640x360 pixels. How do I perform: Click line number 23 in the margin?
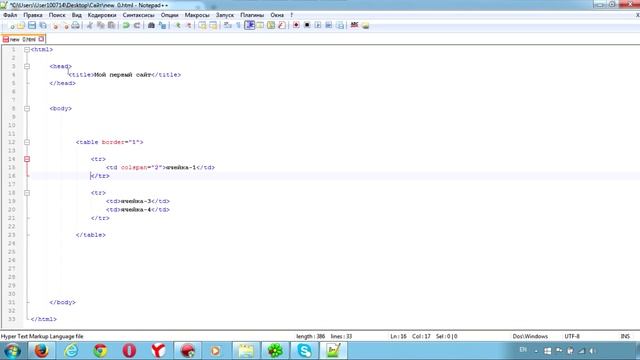point(11,235)
